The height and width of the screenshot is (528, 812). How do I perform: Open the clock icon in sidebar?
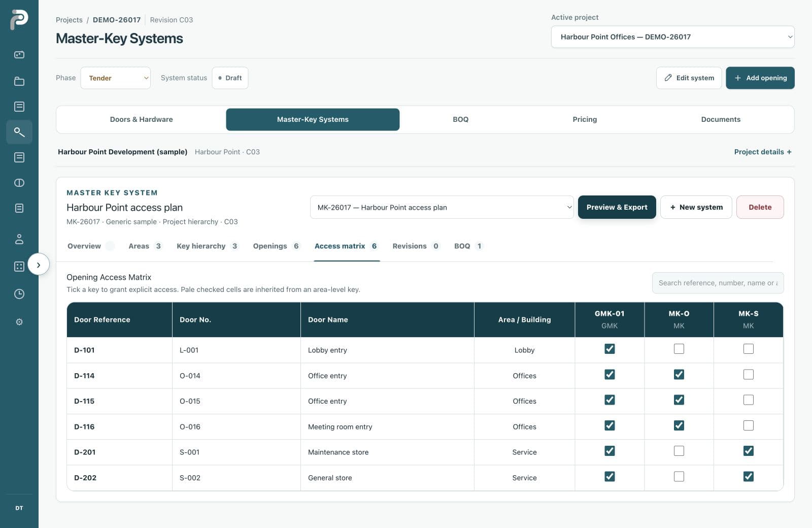19,294
